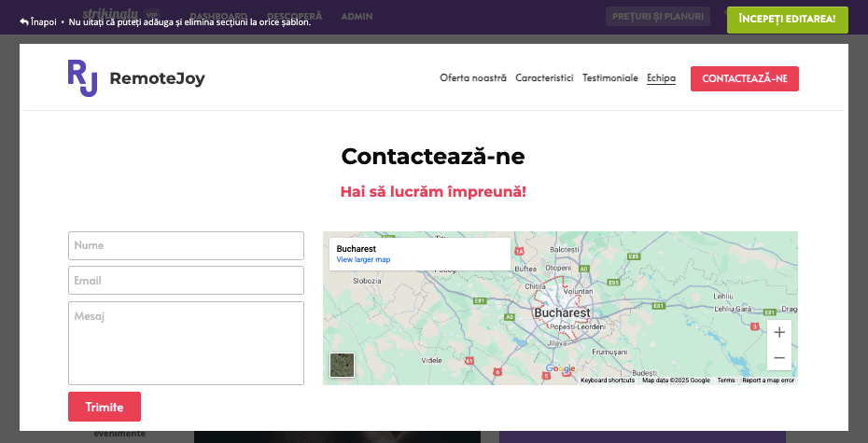Click into the Mesaj text area
868x443 pixels.
point(186,343)
